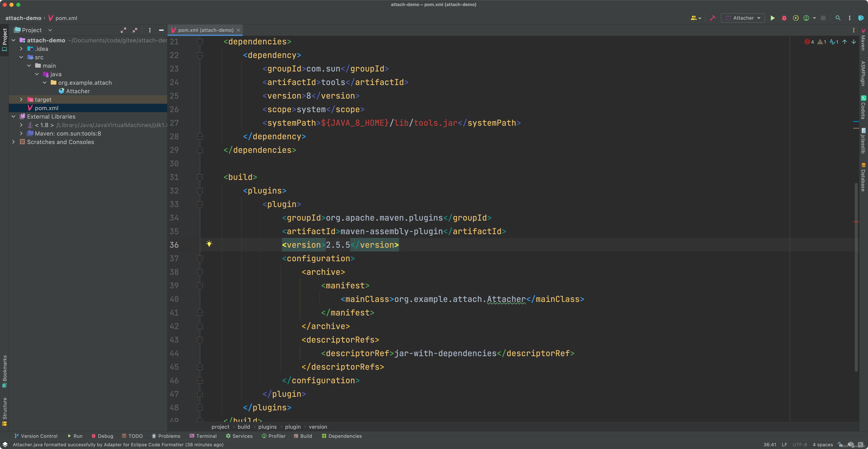Toggle the Bookmarks tool window
Image resolution: width=868 pixels, height=449 pixels.
[5, 371]
